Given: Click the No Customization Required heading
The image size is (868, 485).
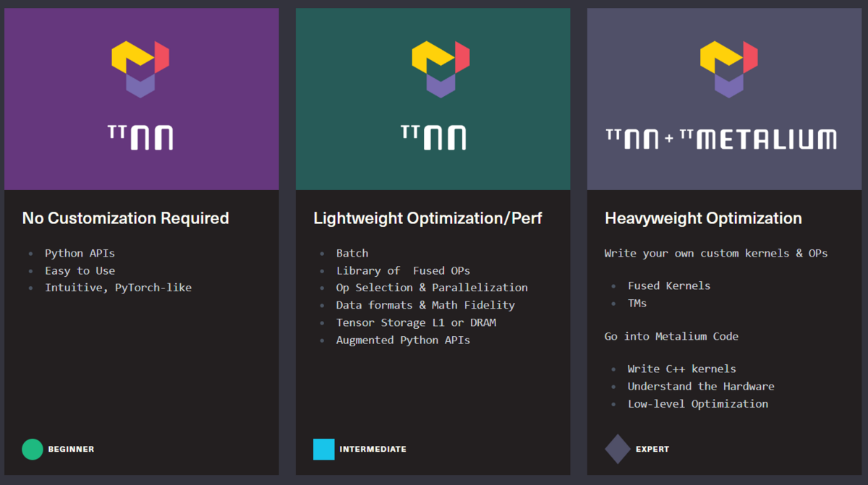Looking at the screenshot, I should coord(126,218).
